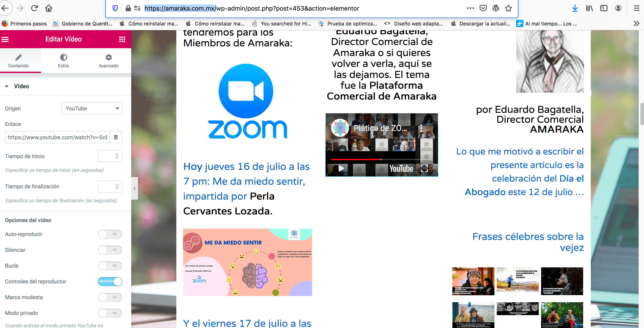
Task: Switch to the Avanzado tab
Action: tap(108, 61)
